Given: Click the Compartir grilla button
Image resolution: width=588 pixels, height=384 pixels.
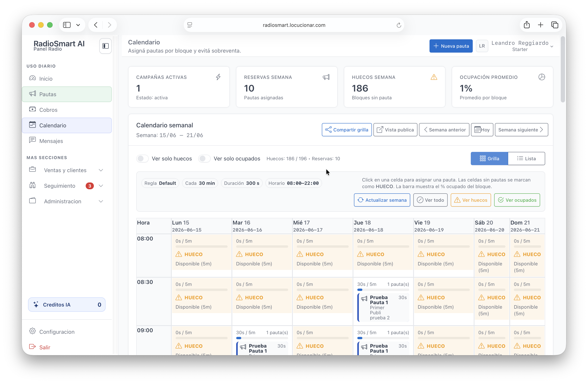Looking at the screenshot, I should (x=347, y=130).
